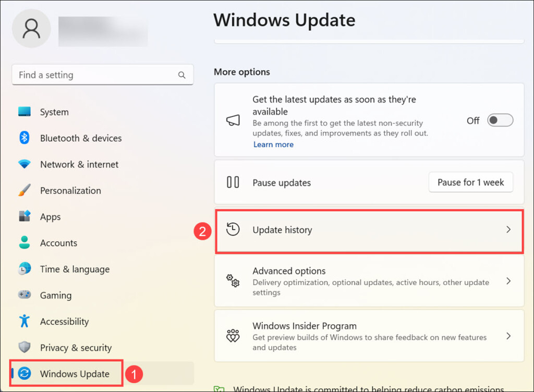534x392 pixels.
Task: Open System settings menu item
Action: click(x=54, y=112)
